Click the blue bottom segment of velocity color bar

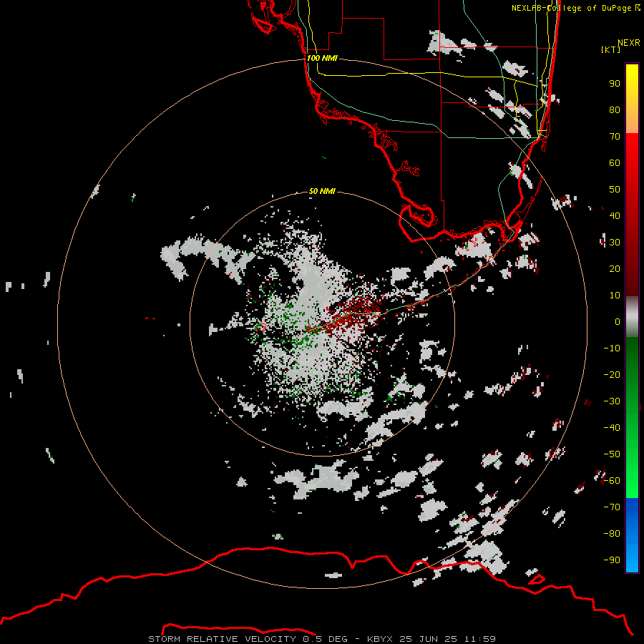tap(632, 535)
